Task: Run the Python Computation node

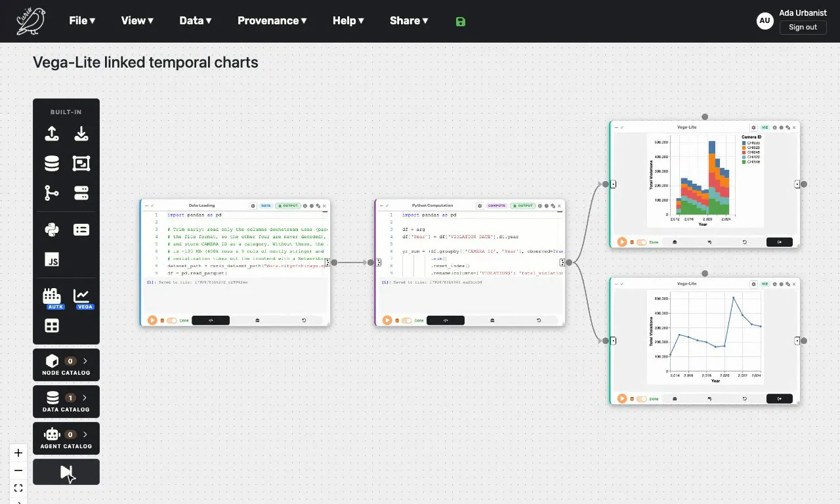Action: (x=387, y=320)
